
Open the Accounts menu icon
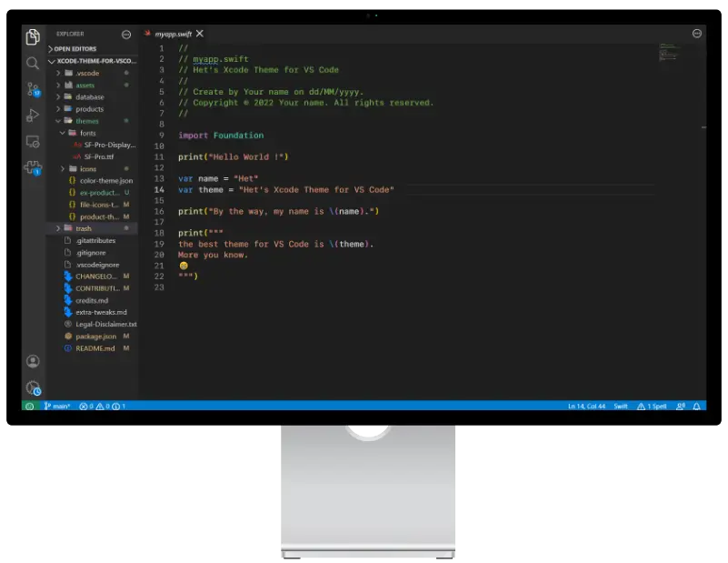(x=33, y=361)
